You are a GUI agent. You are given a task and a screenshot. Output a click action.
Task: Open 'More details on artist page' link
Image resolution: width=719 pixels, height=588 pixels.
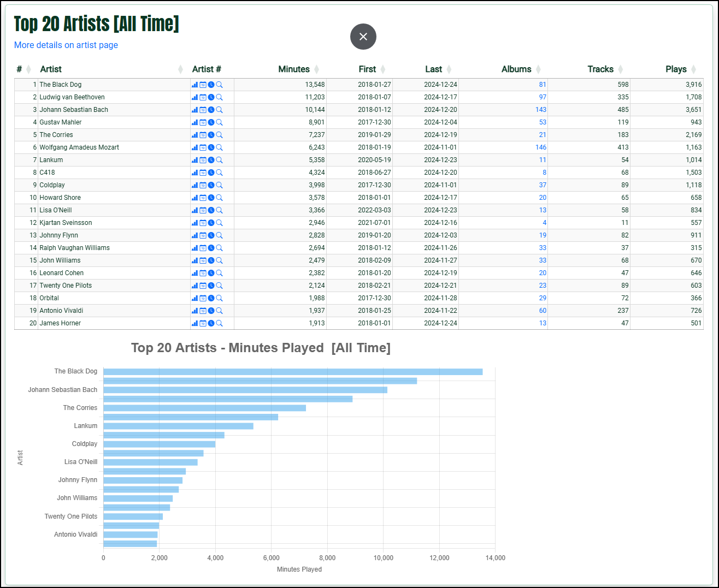(x=66, y=45)
